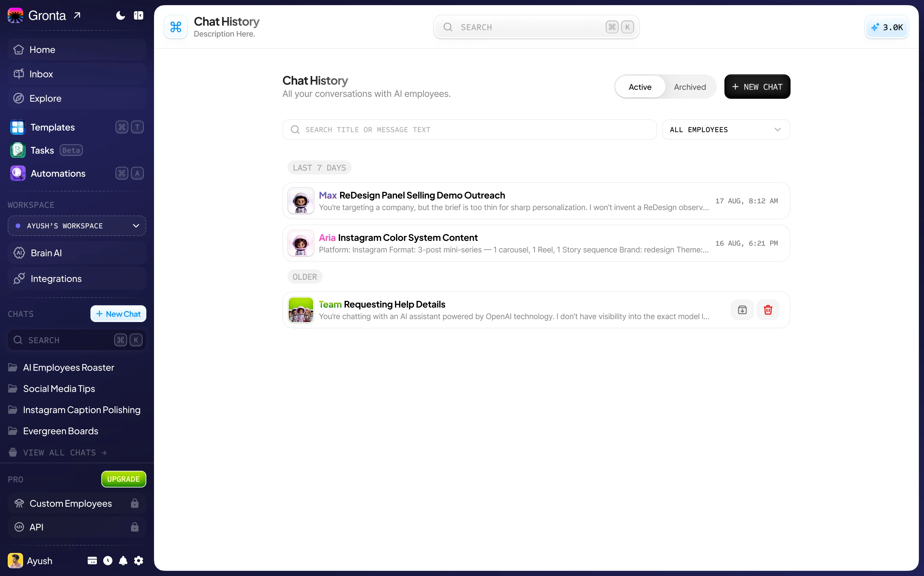Expand the All Employees dropdown
The width and height of the screenshot is (924, 576).
coord(726,130)
